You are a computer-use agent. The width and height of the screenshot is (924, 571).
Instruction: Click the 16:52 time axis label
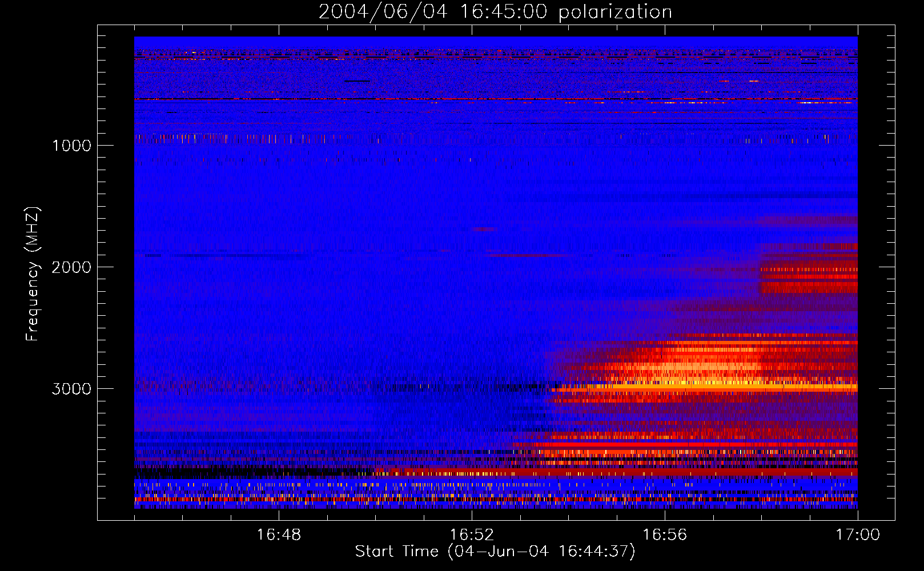pyautogui.click(x=472, y=535)
